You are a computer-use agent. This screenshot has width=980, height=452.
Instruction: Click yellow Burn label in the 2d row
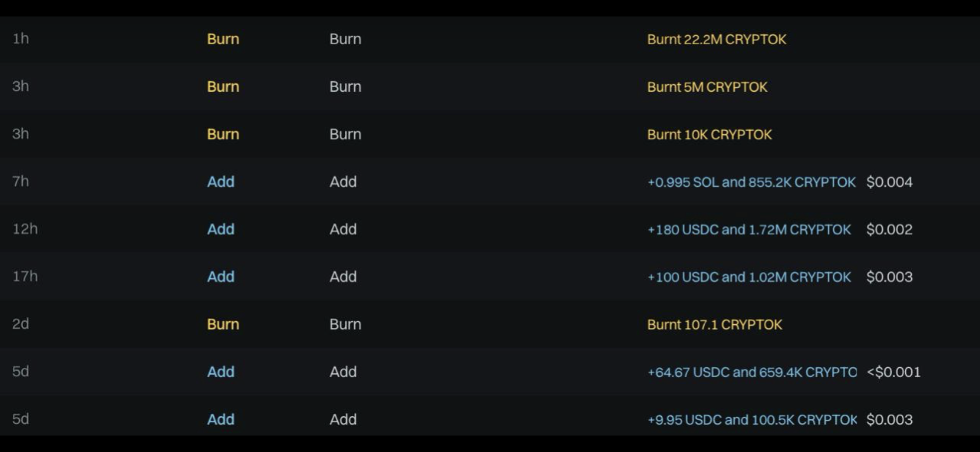(223, 324)
